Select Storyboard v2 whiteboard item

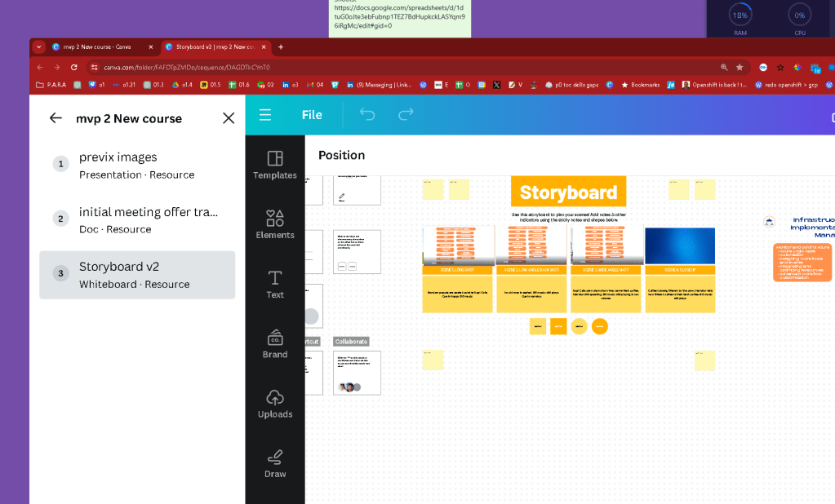pos(137,275)
